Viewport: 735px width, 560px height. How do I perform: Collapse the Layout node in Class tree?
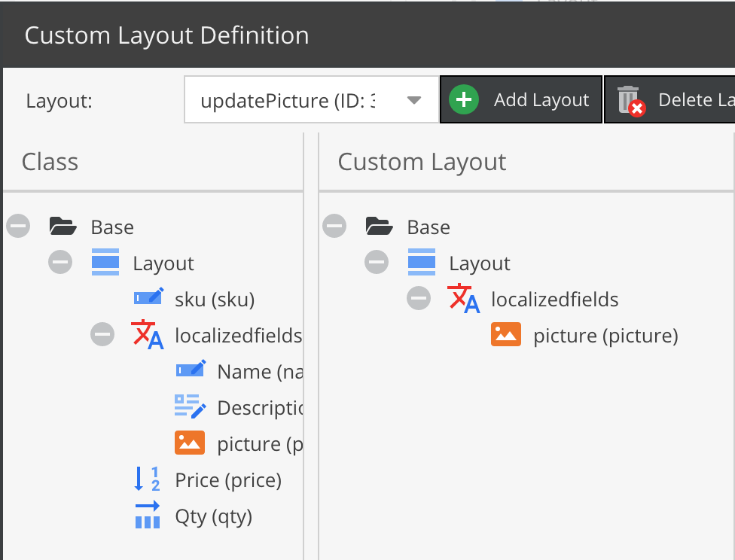click(61, 263)
